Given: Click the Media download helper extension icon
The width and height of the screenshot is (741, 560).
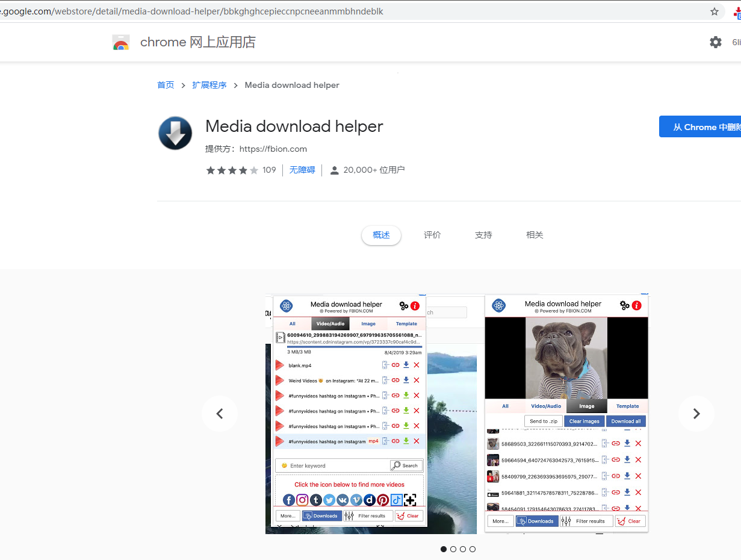Looking at the screenshot, I should click(175, 133).
